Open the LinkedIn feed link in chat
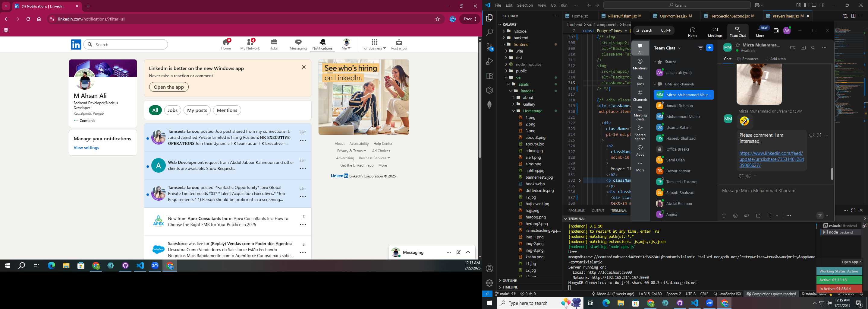The width and height of the screenshot is (868, 309). point(772,159)
